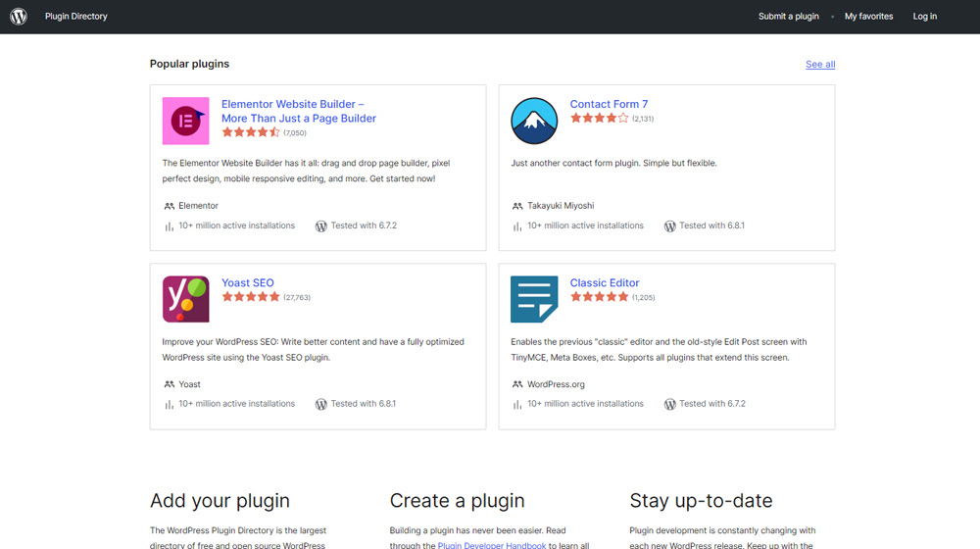The width and height of the screenshot is (980, 549).
Task: Click Takayuki Miyoshi author people icon
Action: [x=517, y=206]
